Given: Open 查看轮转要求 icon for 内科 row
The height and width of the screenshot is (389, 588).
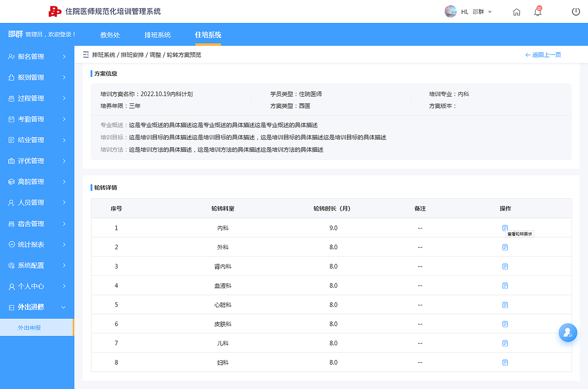Looking at the screenshot, I should click(x=505, y=228).
